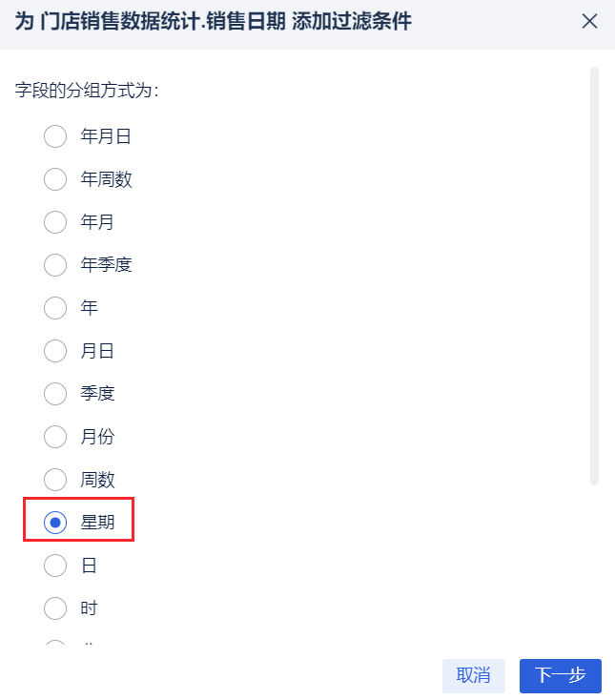
Task: Select the 季度 radio button
Action: pyautogui.click(x=55, y=394)
